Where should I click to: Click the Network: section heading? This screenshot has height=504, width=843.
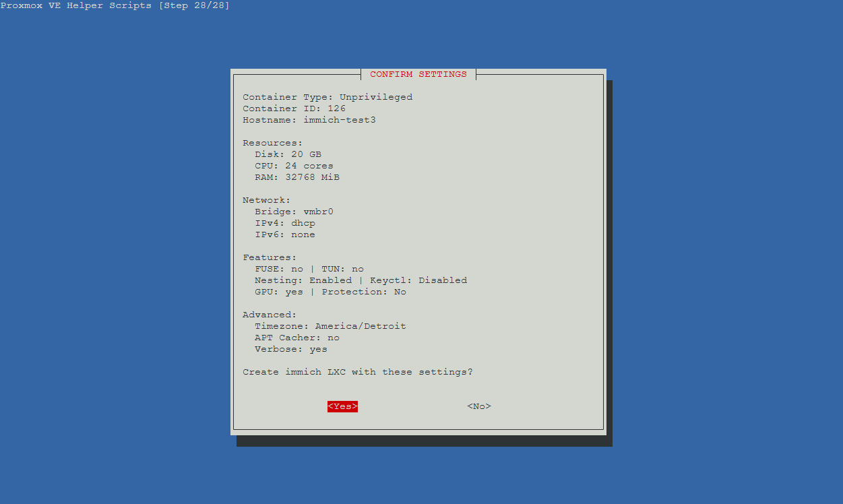click(267, 200)
